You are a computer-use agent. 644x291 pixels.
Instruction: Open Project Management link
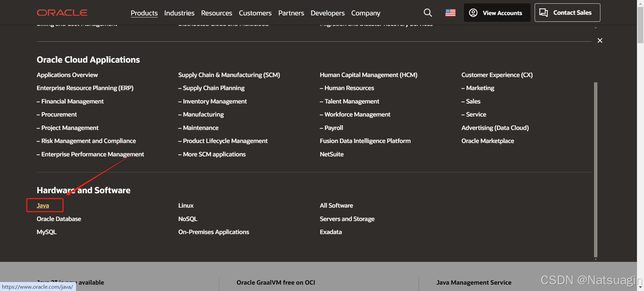point(67,128)
